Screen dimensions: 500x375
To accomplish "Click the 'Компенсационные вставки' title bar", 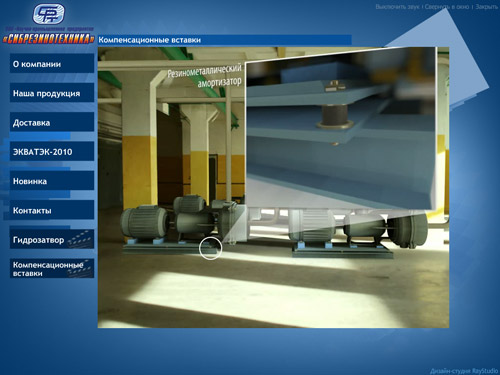I will pos(225,40).
